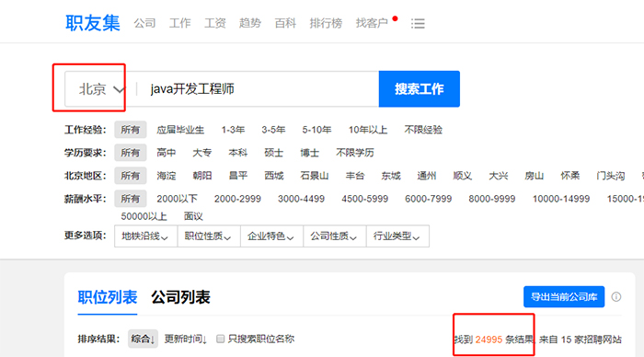Image resolution: width=644 pixels, height=357 pixels.
Task: Open the 排行榜 menu item
Action: pyautogui.click(x=326, y=23)
